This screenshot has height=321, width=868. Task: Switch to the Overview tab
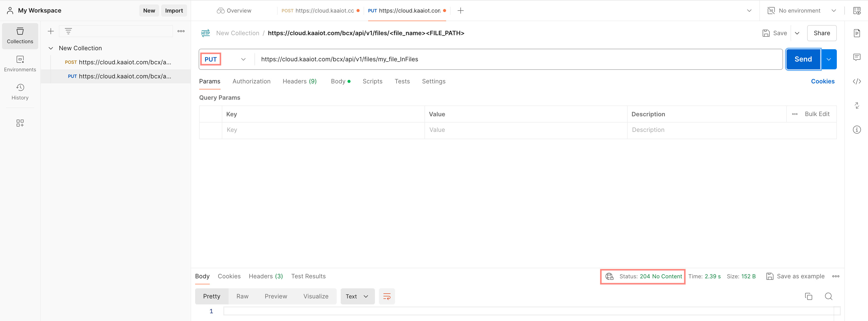[x=234, y=11]
